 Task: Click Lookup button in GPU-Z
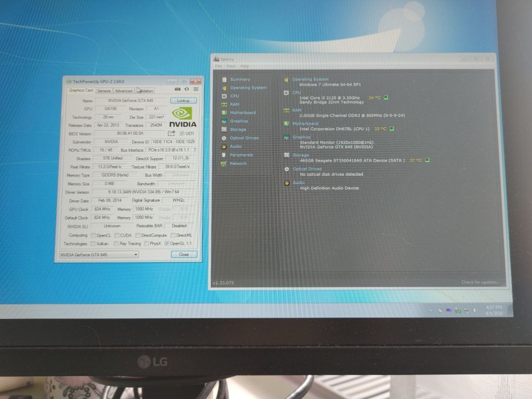pyautogui.click(x=183, y=101)
